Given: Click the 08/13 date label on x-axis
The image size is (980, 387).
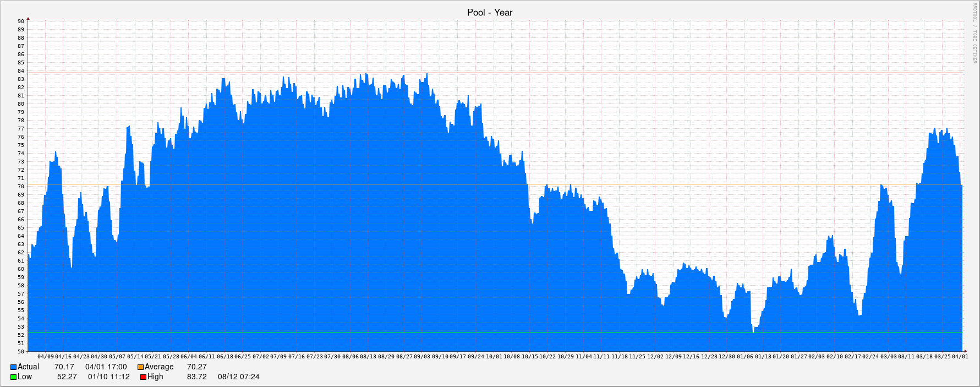Looking at the screenshot, I should (369, 357).
